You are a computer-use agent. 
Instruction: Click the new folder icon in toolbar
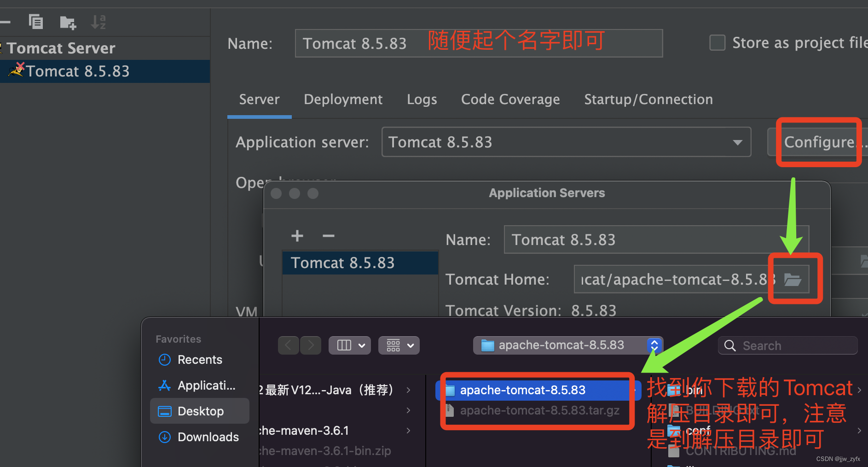[68, 22]
